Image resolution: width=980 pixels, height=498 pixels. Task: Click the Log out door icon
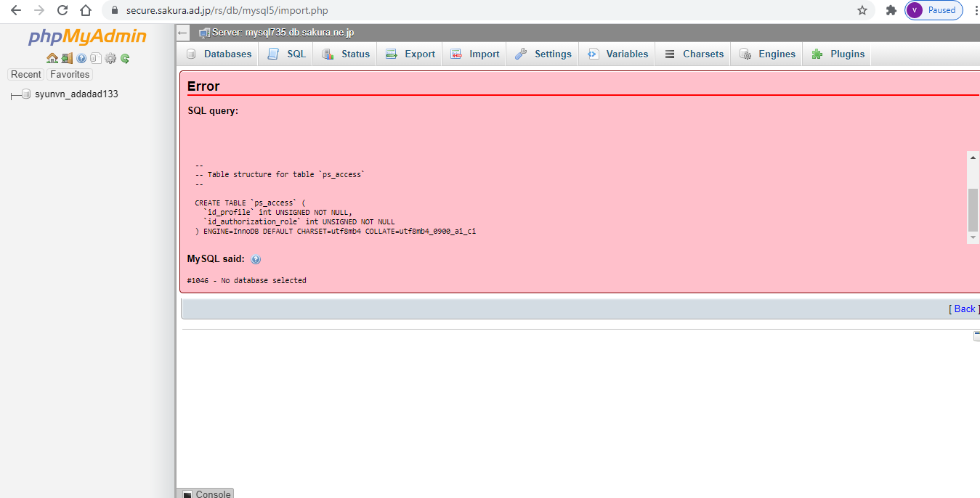point(67,58)
